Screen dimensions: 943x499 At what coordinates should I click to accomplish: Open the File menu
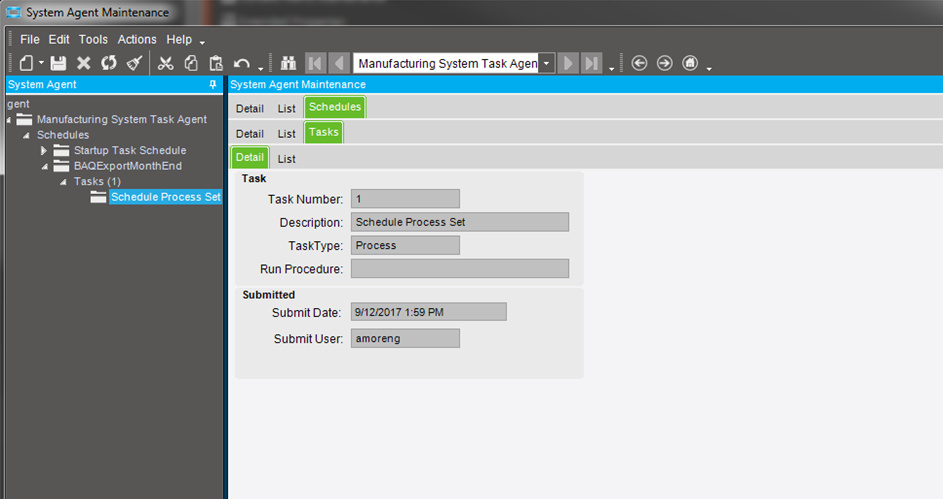tap(29, 39)
